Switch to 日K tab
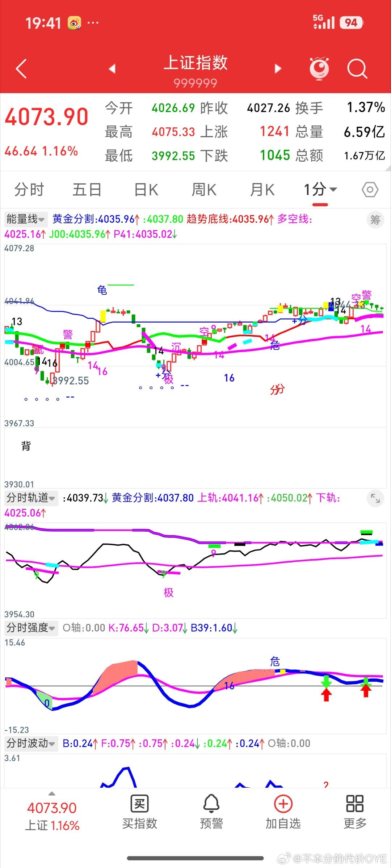 pyautogui.click(x=146, y=190)
